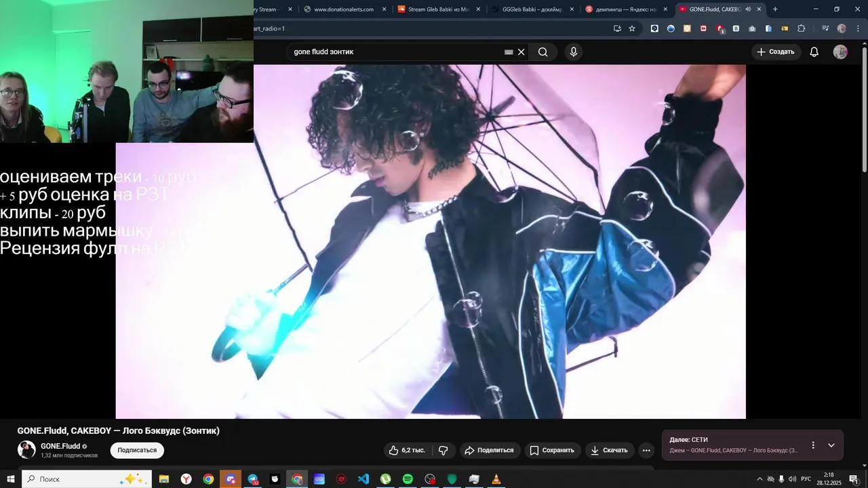Show hidden system tray icons chevron
This screenshot has width=868, height=488.
pos(759,479)
